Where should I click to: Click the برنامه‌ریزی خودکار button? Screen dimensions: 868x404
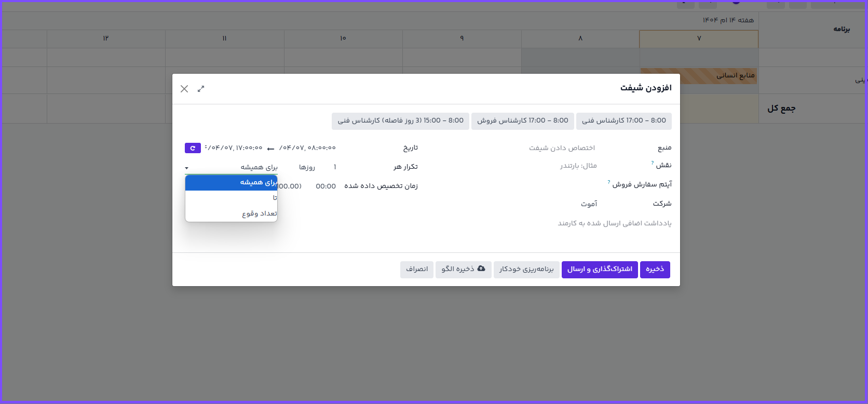tap(526, 269)
